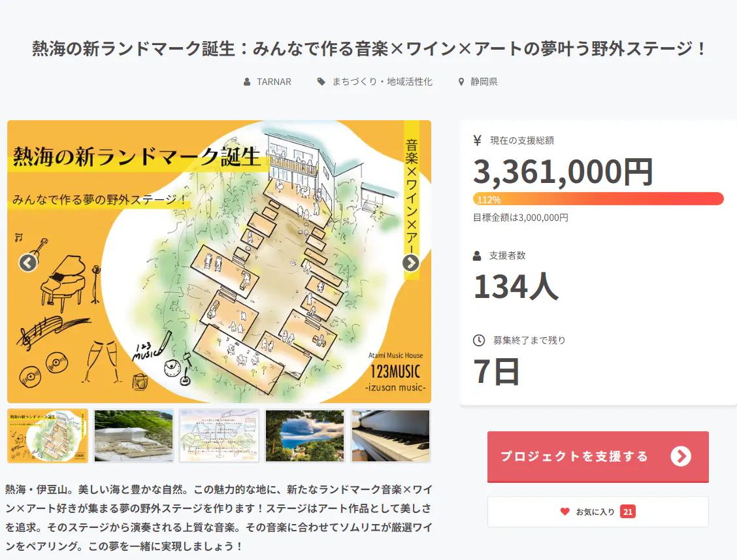
Task: Click the user icon beside TARNAR
Action: point(247,82)
